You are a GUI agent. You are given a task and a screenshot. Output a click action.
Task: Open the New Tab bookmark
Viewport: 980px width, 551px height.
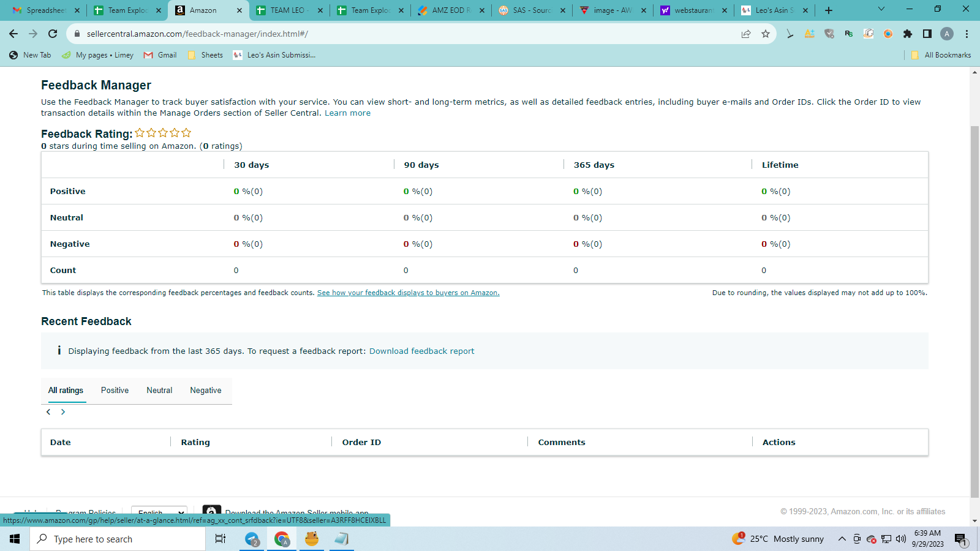click(30, 55)
